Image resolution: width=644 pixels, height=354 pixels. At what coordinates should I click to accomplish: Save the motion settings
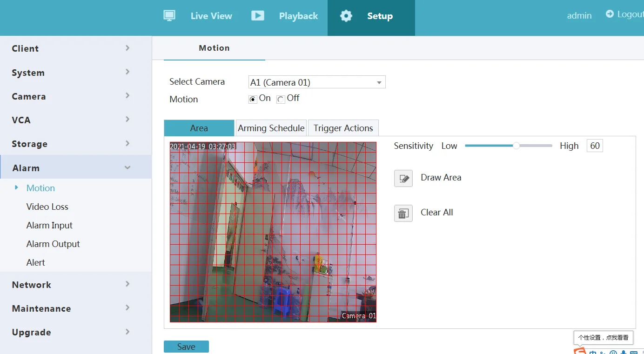[186, 347]
